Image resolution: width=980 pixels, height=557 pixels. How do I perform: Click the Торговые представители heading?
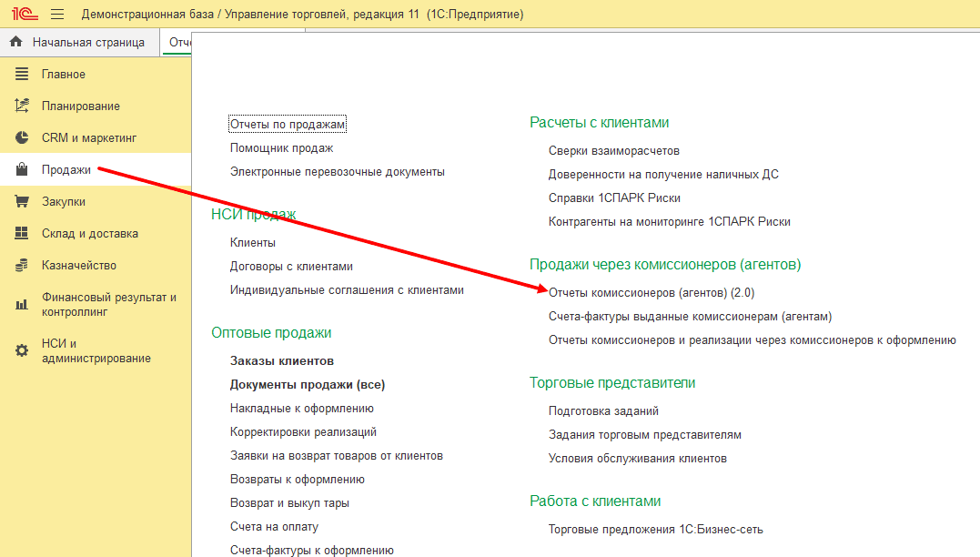pos(611,382)
